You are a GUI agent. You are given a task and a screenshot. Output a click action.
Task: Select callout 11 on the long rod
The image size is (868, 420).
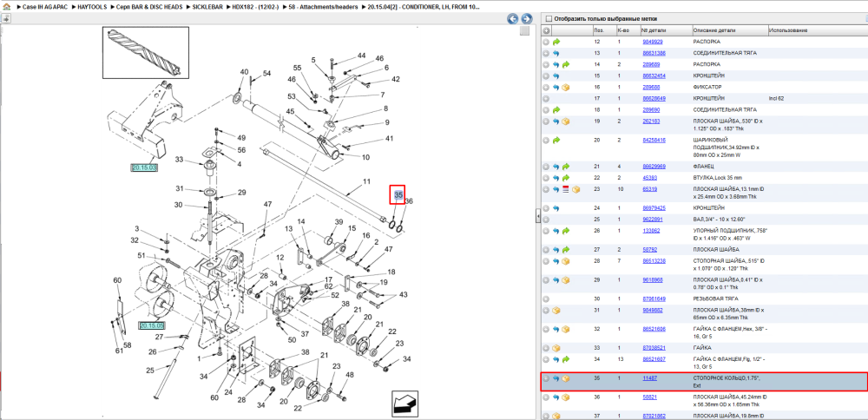[x=366, y=181]
